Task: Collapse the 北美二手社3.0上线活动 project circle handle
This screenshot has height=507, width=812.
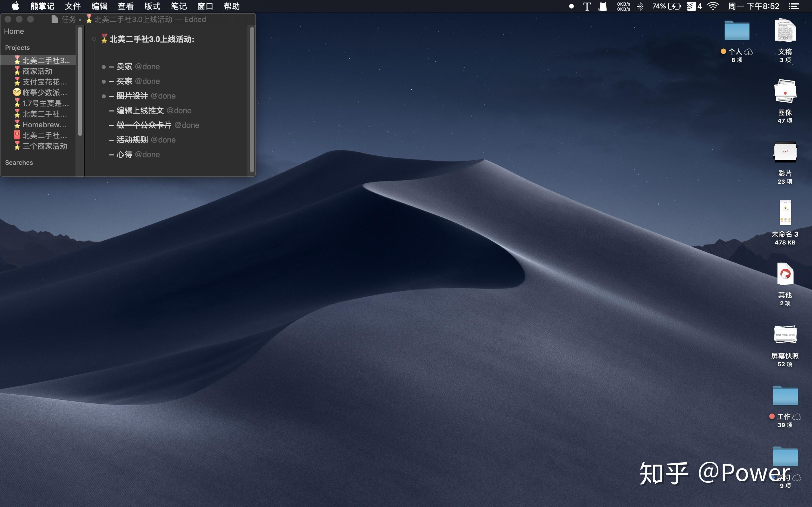Action: (94, 39)
